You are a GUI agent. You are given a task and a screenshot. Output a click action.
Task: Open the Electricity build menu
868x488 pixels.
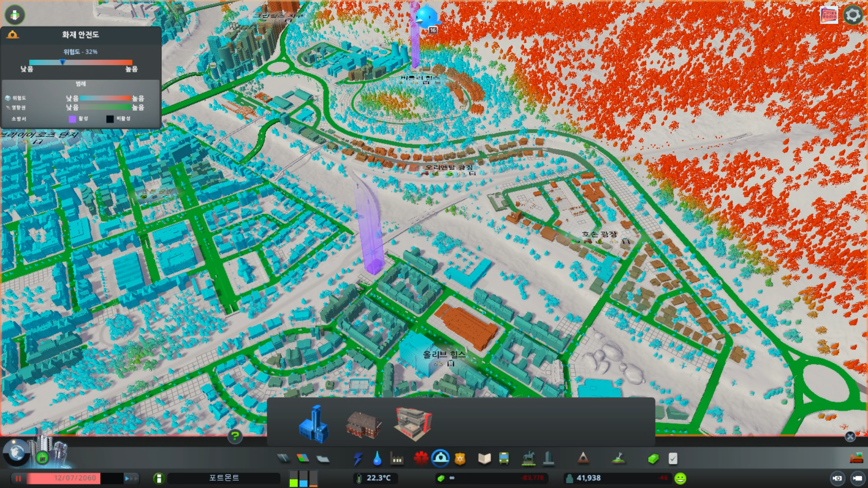pyautogui.click(x=358, y=459)
